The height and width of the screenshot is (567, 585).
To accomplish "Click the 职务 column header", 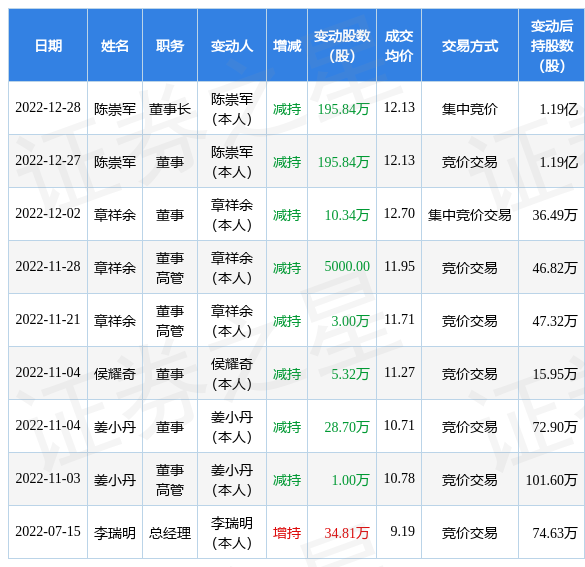I will point(170,46).
